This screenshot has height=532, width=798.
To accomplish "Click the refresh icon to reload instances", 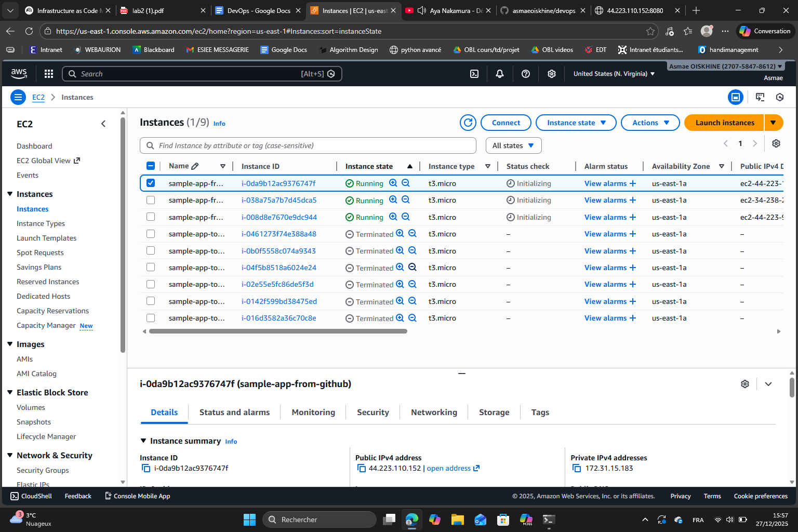I will [468, 123].
